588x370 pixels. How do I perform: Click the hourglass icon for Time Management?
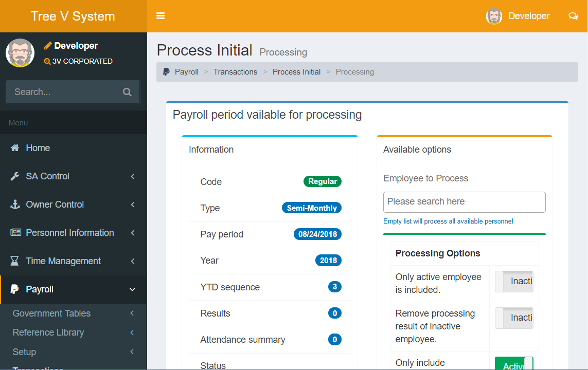tap(15, 261)
